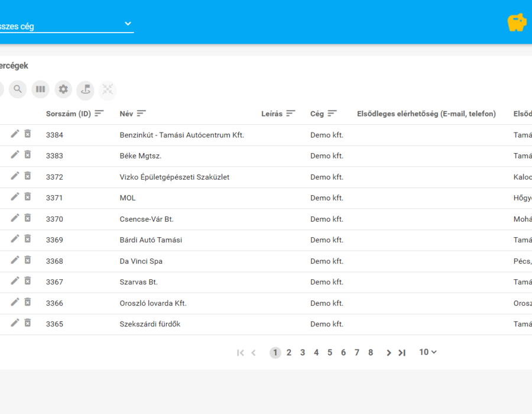
Task: Edit the Oroszló lovarda Kft. row
Action: (x=15, y=302)
